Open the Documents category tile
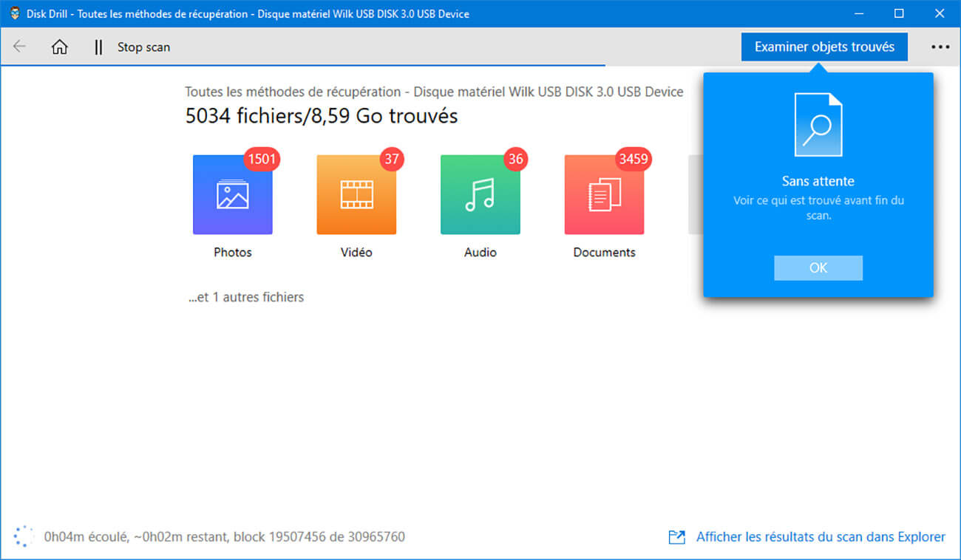Screen dimensions: 961x560 604,194
